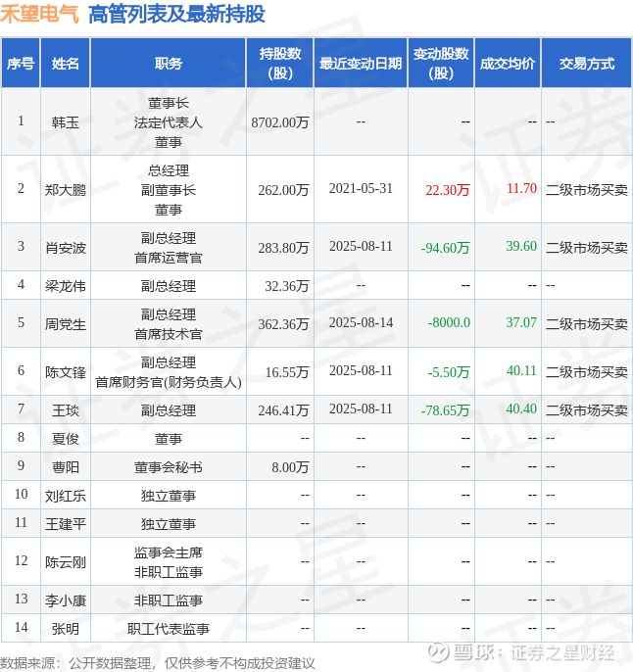633x672 pixels.
Task: Click the name 曹阳
Action: point(65,467)
